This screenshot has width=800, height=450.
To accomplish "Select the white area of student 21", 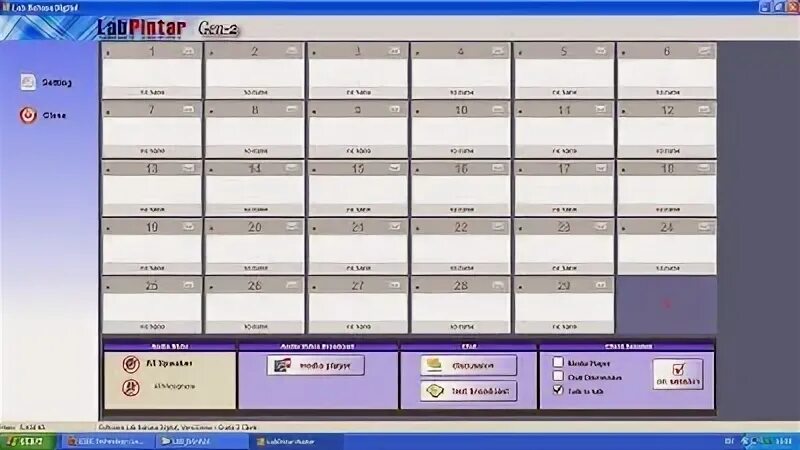I will (358, 249).
